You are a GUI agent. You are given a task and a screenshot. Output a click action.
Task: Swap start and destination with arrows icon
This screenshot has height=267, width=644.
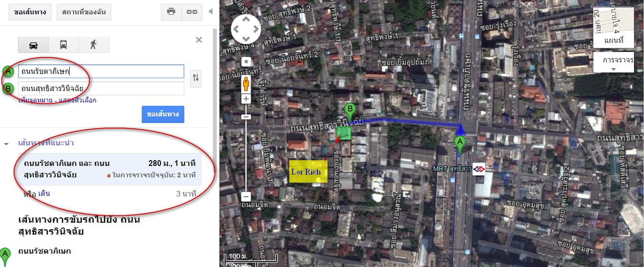click(195, 78)
